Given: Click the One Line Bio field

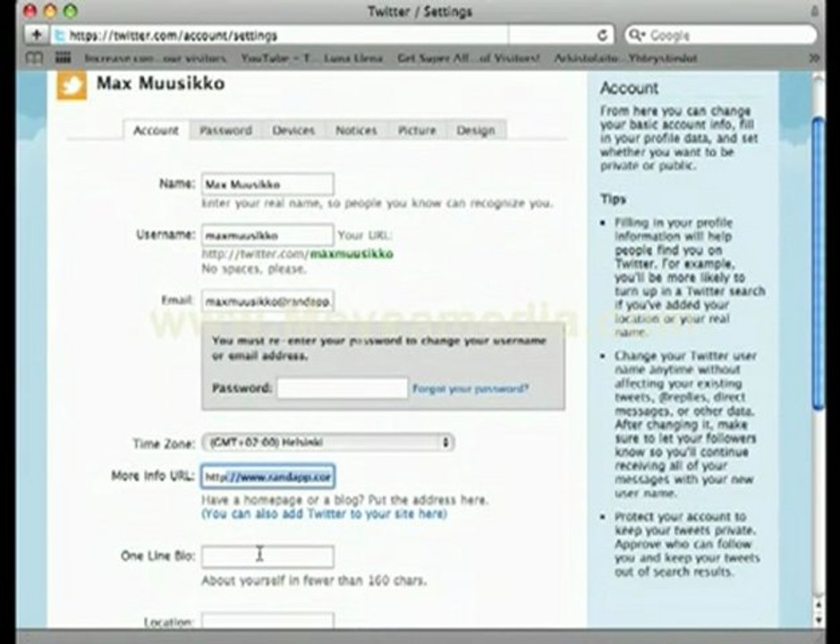Looking at the screenshot, I should (x=267, y=556).
